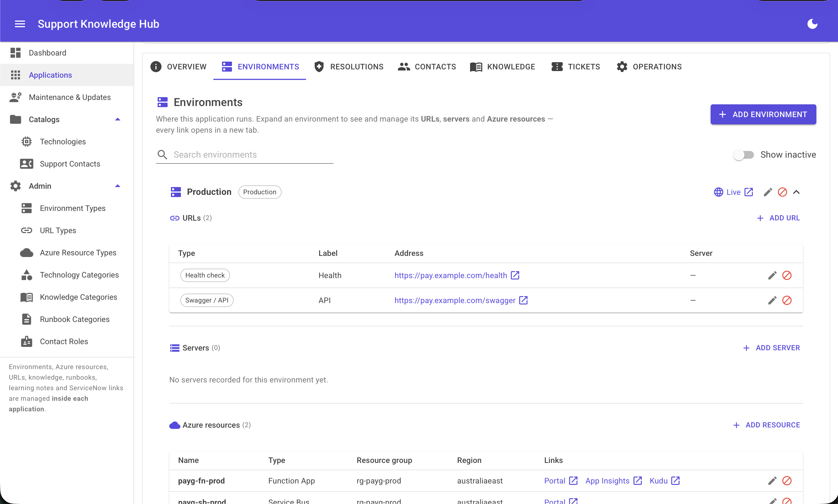Deactivate the Health check URL row
Image resolution: width=838 pixels, height=504 pixels.
pos(787,275)
